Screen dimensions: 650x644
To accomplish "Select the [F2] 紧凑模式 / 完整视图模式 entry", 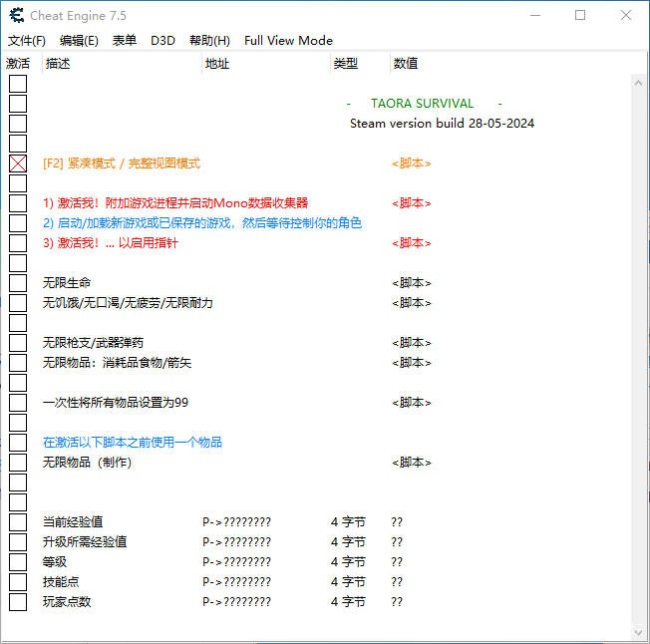I will coord(122,163).
